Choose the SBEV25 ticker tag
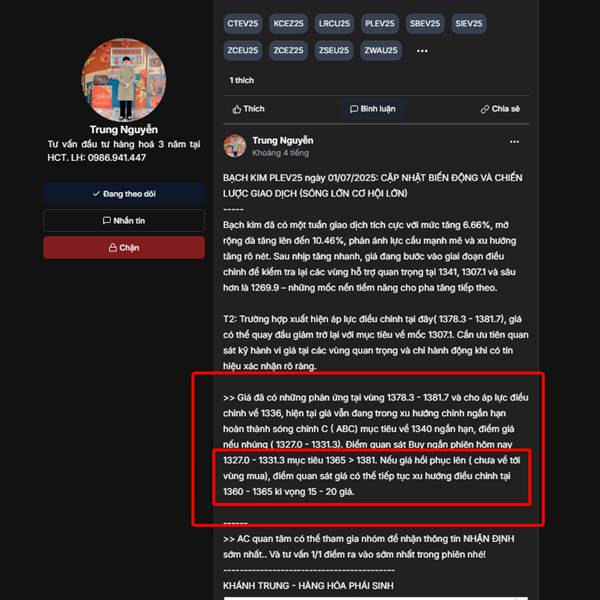Image resolution: width=600 pixels, height=600 pixels. click(x=425, y=24)
